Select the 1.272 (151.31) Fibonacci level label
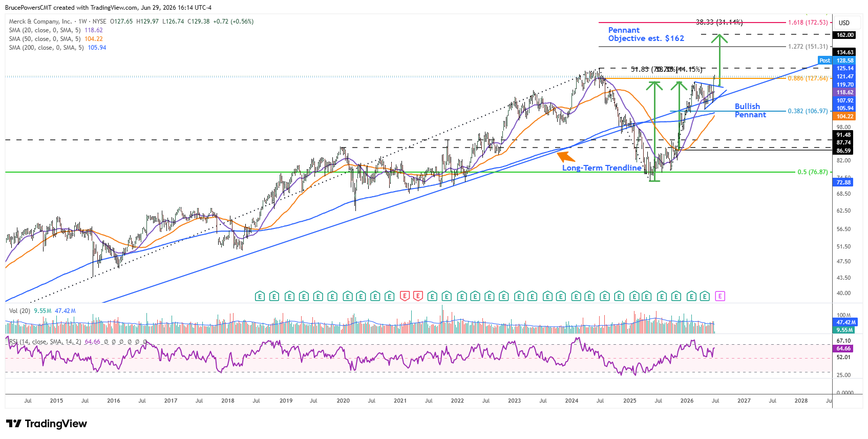The image size is (868, 439). tap(808, 47)
